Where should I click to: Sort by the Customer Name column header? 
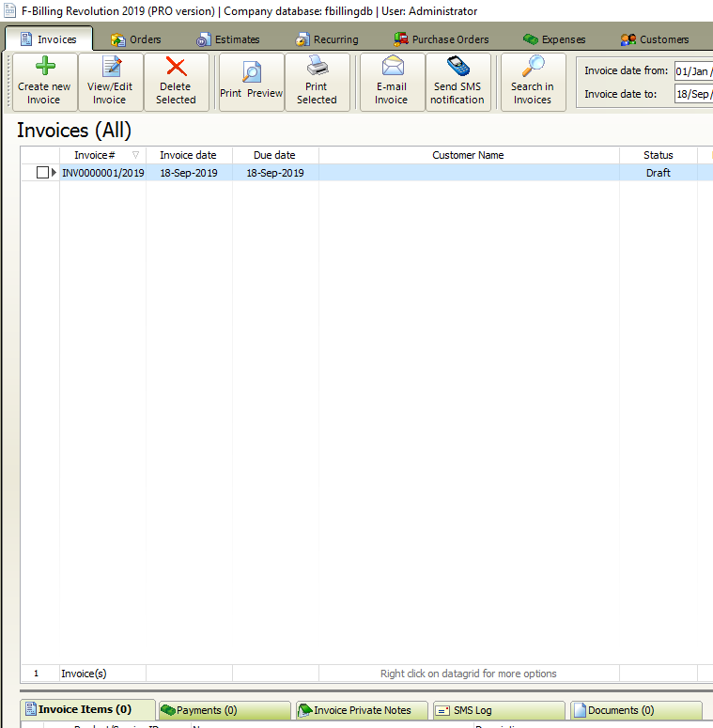point(468,156)
